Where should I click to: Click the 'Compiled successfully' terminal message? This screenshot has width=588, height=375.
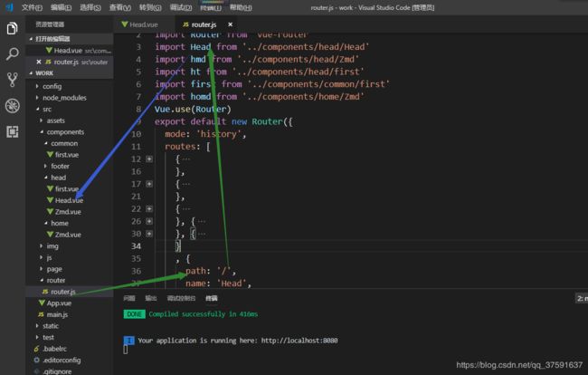pos(203,314)
